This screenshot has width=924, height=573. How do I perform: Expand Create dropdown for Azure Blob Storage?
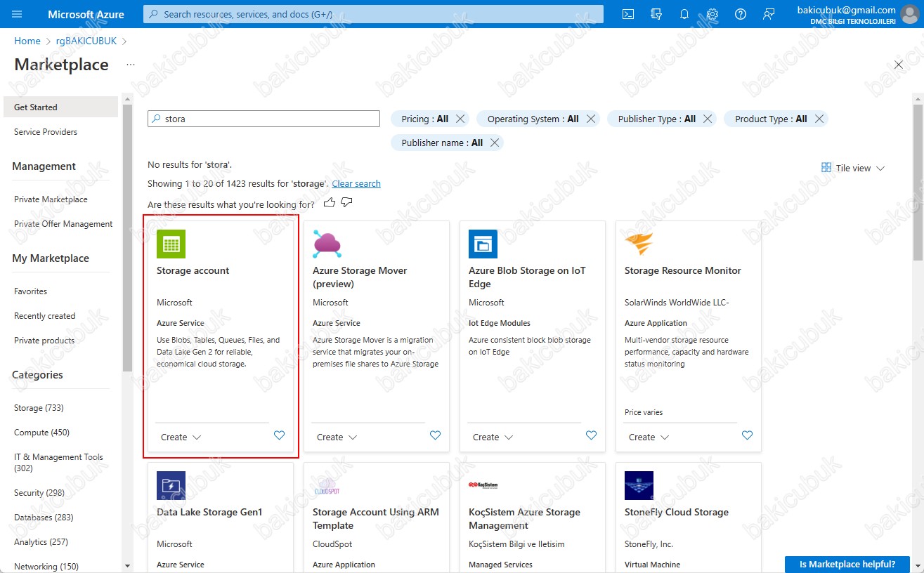click(493, 437)
